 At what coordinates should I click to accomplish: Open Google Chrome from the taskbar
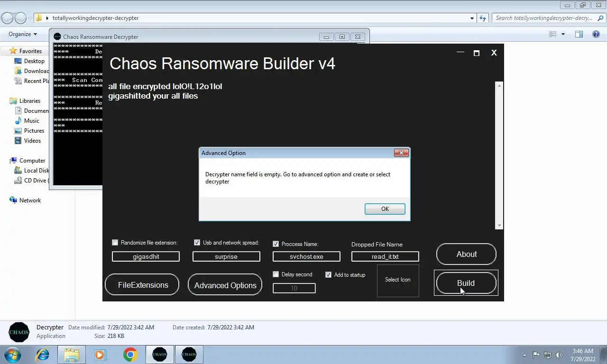(130, 354)
